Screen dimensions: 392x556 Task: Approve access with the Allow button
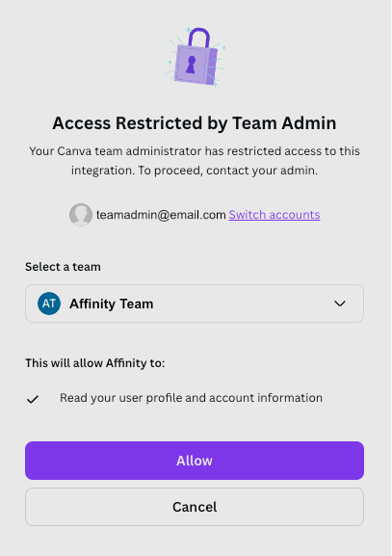pyautogui.click(x=195, y=461)
